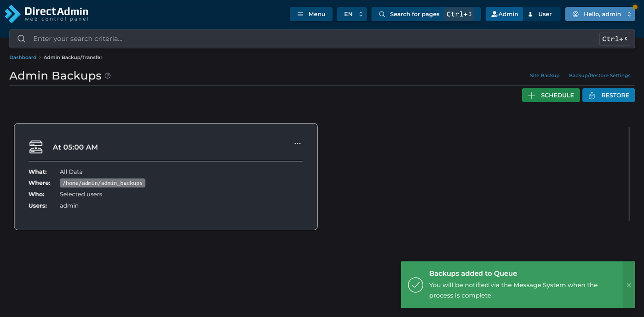Click the green checkmark success icon
The image size is (644, 317).
pyautogui.click(x=415, y=285)
